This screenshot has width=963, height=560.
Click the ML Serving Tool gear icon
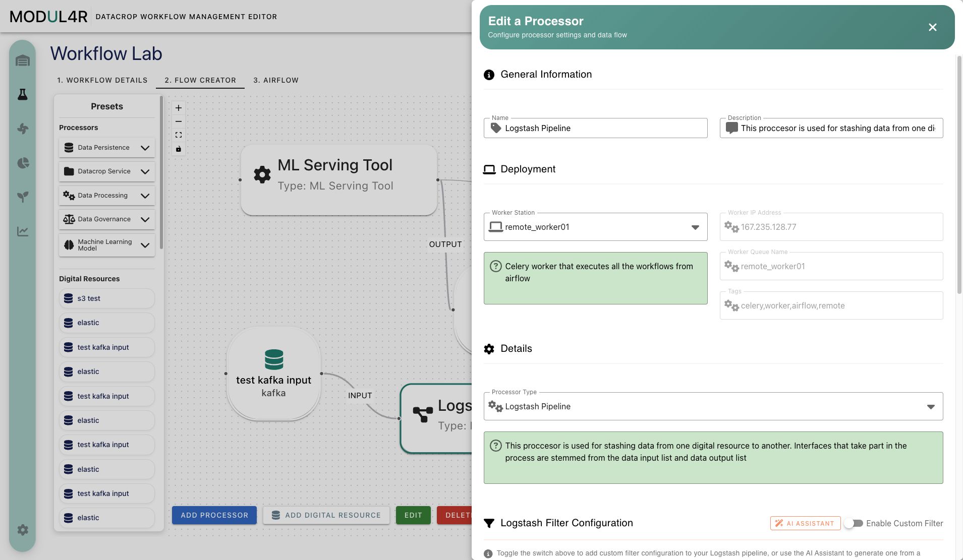(x=262, y=174)
